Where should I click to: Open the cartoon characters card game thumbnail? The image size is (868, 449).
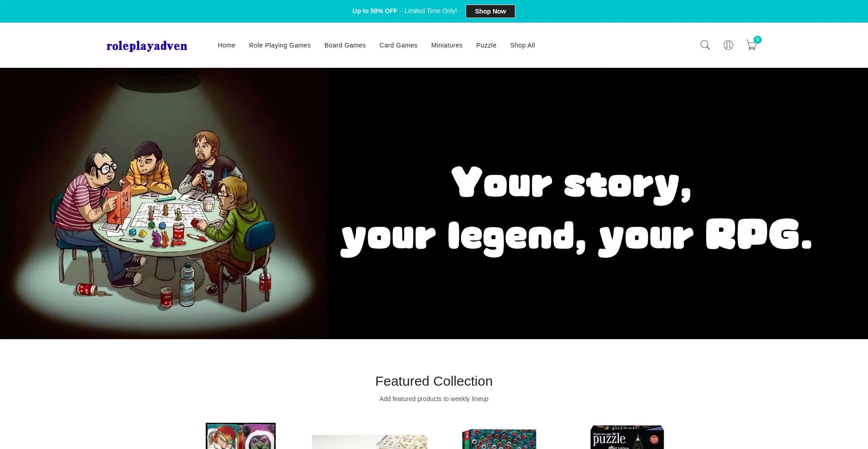[241, 436]
